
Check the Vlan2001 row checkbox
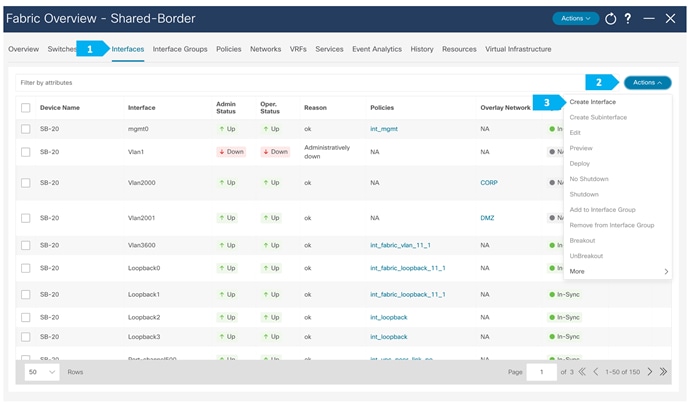point(26,218)
